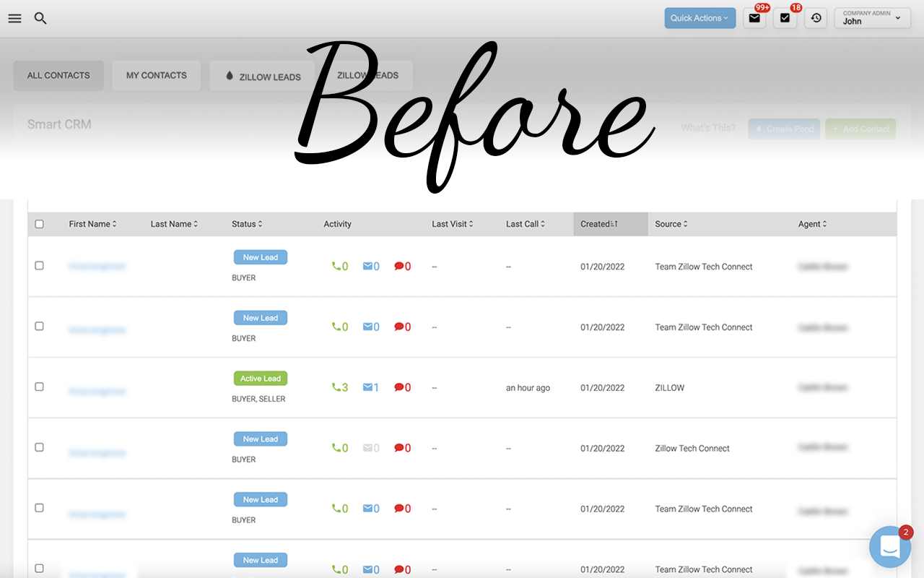Open tasks icon with 18 notifications
Viewport: 924px width, 578px height.
785,18
